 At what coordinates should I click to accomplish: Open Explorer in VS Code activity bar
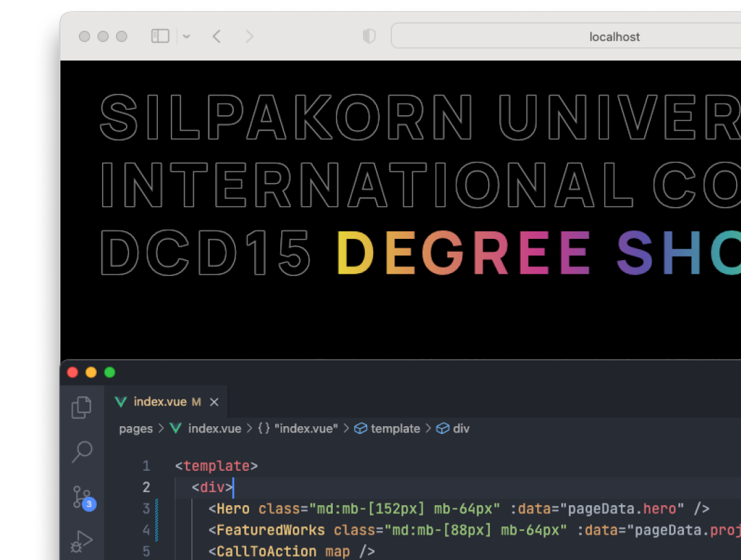(81, 408)
